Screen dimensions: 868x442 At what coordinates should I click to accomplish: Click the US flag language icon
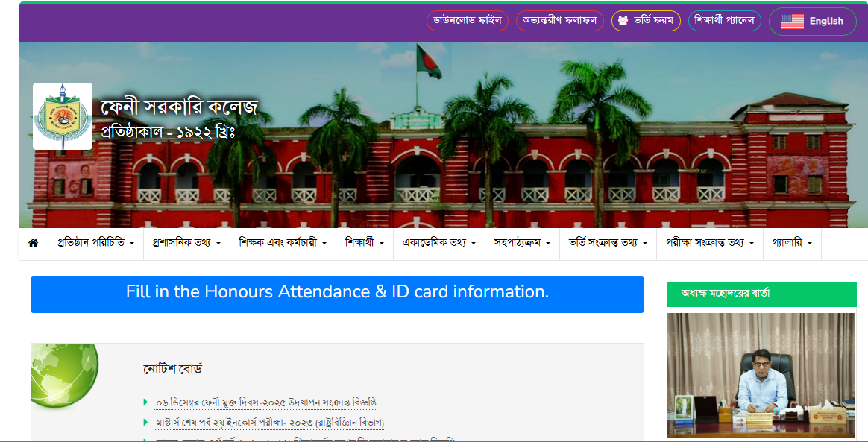(x=792, y=22)
